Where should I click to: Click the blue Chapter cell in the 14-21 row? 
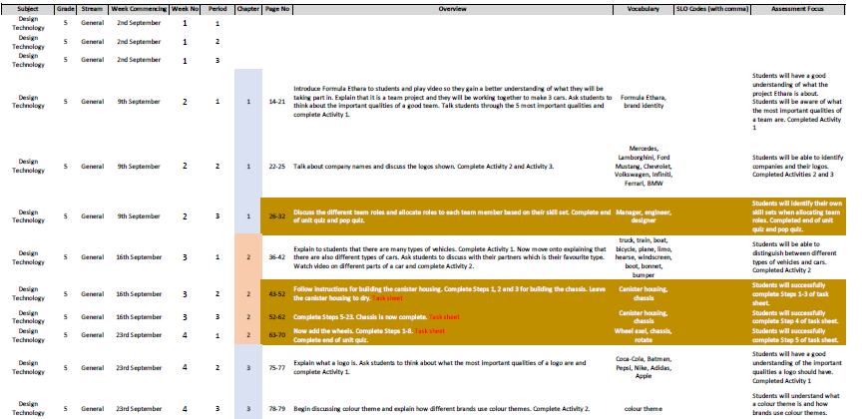[247, 102]
